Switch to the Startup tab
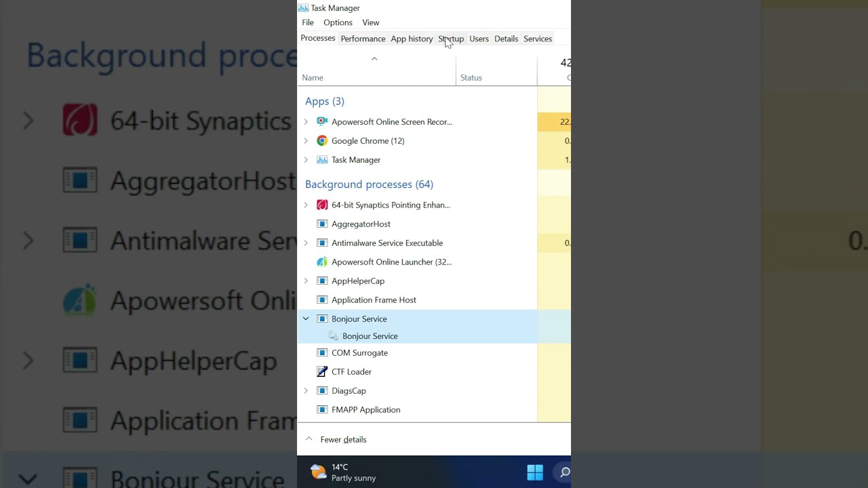Viewport: 868px width, 488px height. (x=451, y=39)
